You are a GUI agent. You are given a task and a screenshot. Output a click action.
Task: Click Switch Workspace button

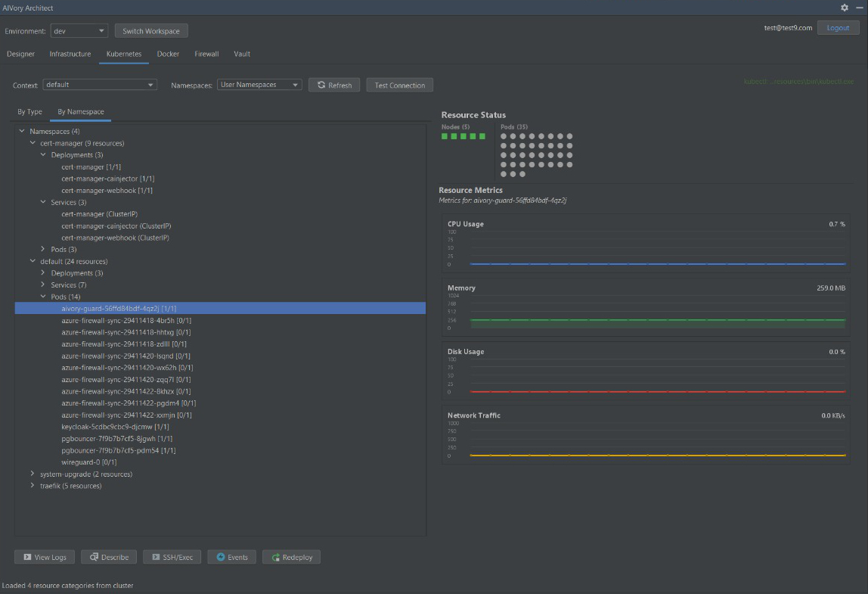[x=151, y=31]
